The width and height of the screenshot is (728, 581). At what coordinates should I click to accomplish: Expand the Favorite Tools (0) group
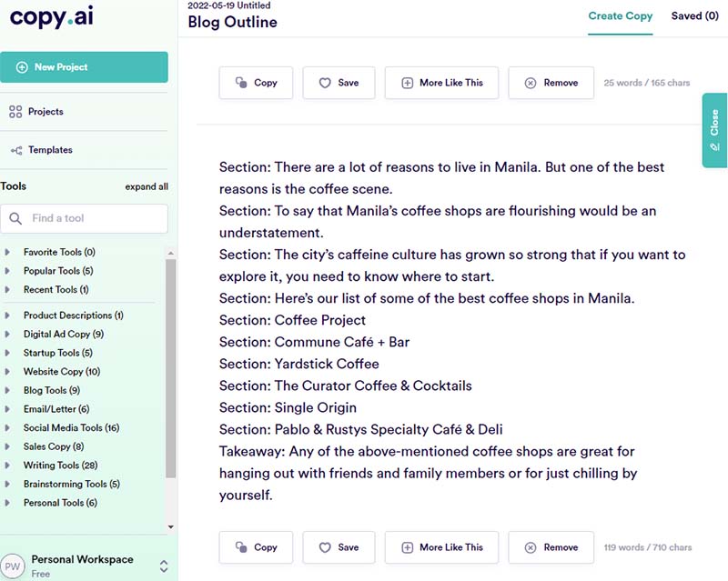[x=7, y=252]
